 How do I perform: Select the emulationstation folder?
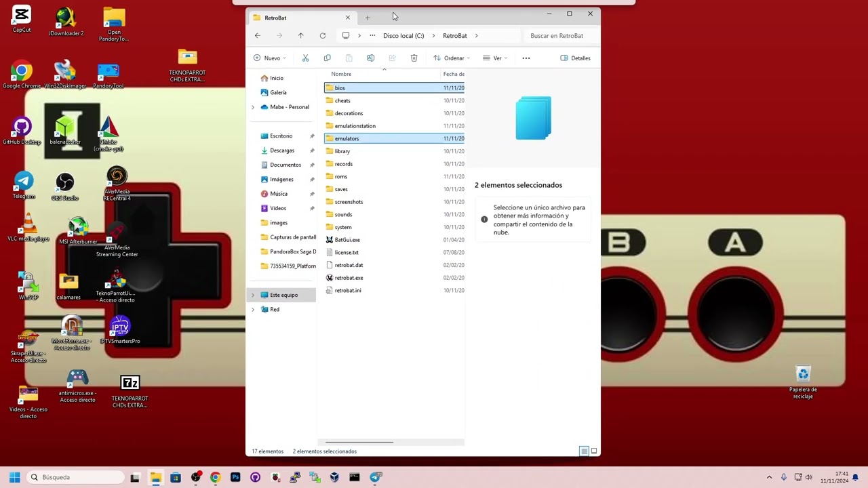tap(394, 126)
